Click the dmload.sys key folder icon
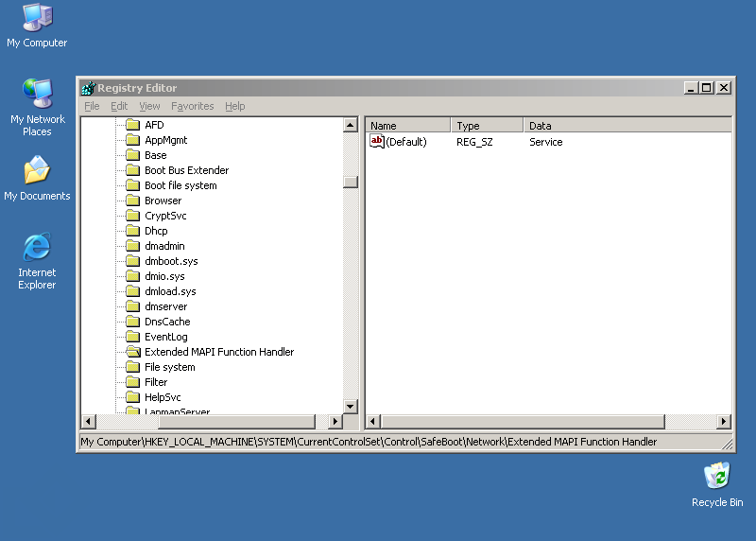This screenshot has height=541, width=756. [132, 291]
